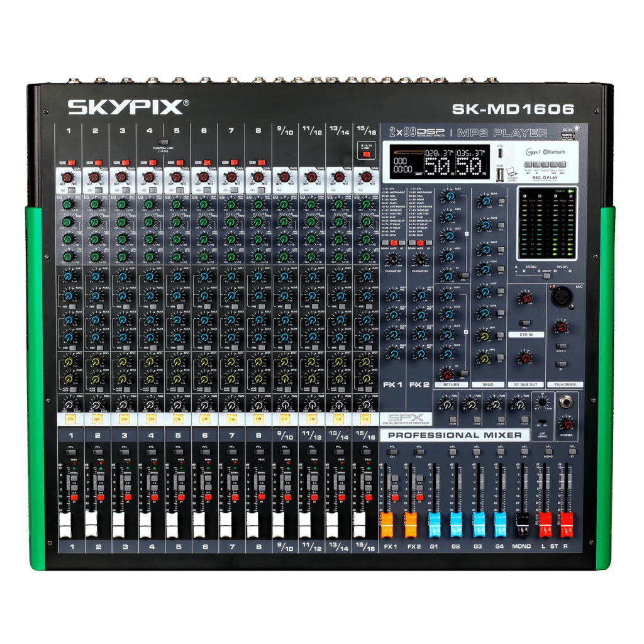Click the red R stereo master fader

567,525
